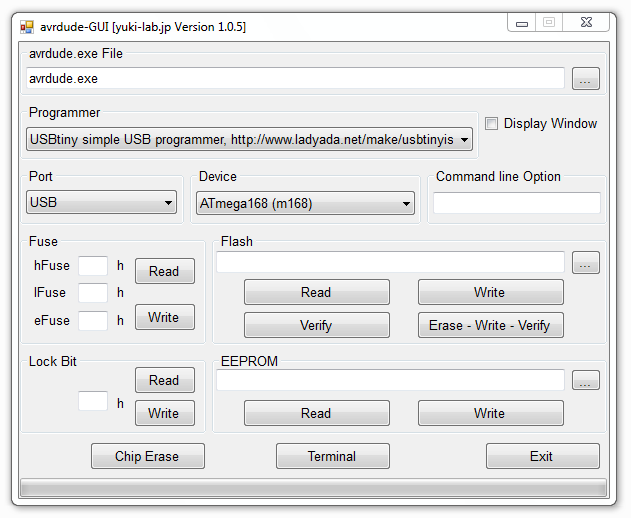The width and height of the screenshot is (631, 518).
Task: Click the Lock Bit value field
Action: tap(93, 400)
